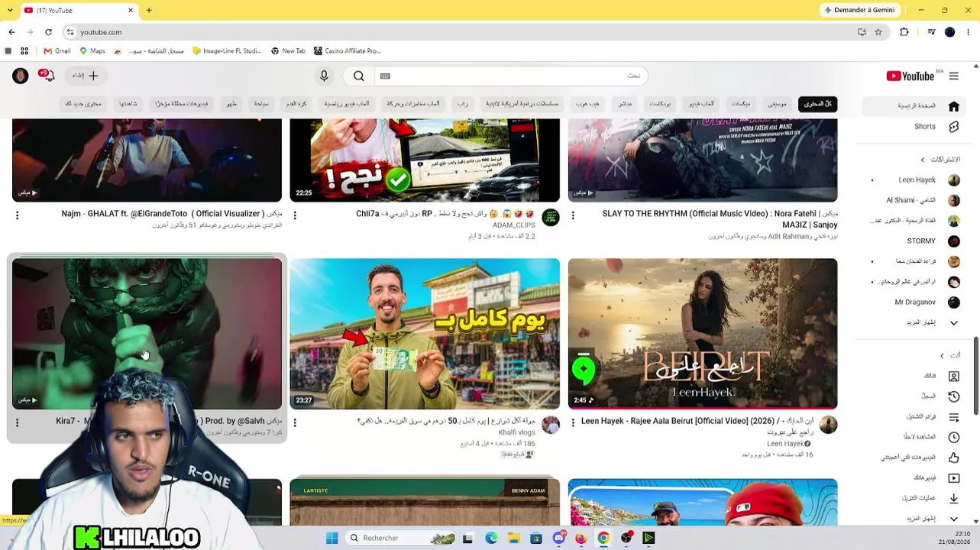The image size is (980, 550).
Task: Open the Subscriptions section header
Action: tap(942, 160)
